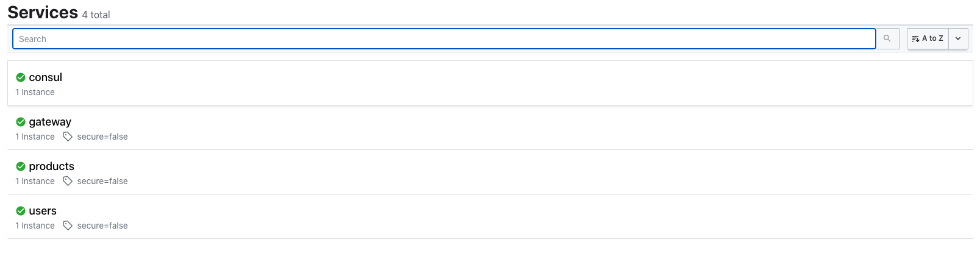This screenshot has height=256, width=980.
Task: Click the green health check icon for users
Action: pyautogui.click(x=21, y=211)
